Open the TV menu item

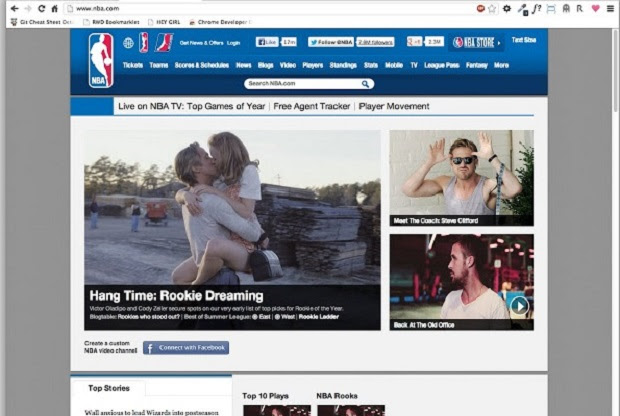click(414, 65)
